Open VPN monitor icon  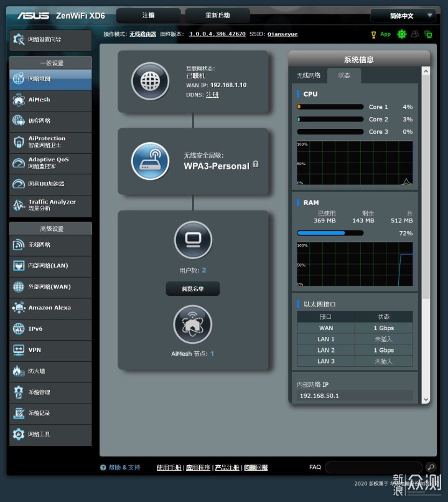[19, 350]
